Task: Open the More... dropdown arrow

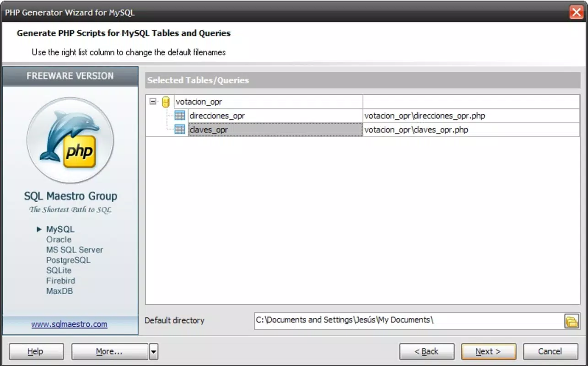Action: pyautogui.click(x=154, y=351)
